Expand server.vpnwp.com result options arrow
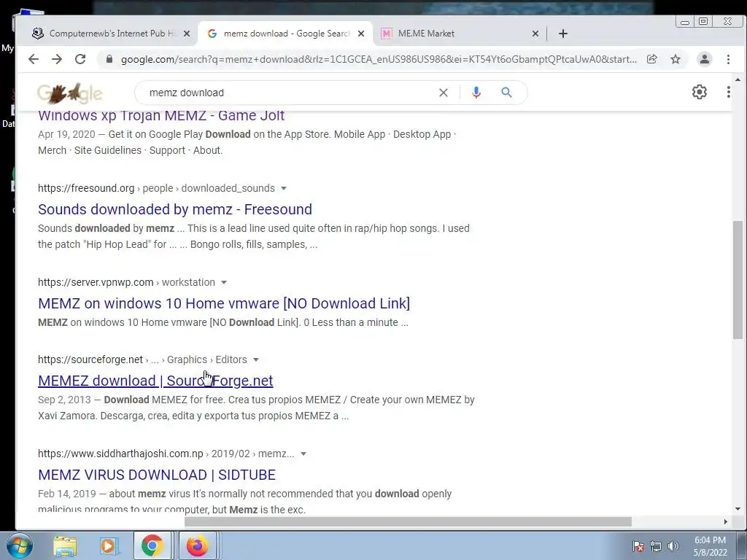This screenshot has height=560, width=747. 224,282
